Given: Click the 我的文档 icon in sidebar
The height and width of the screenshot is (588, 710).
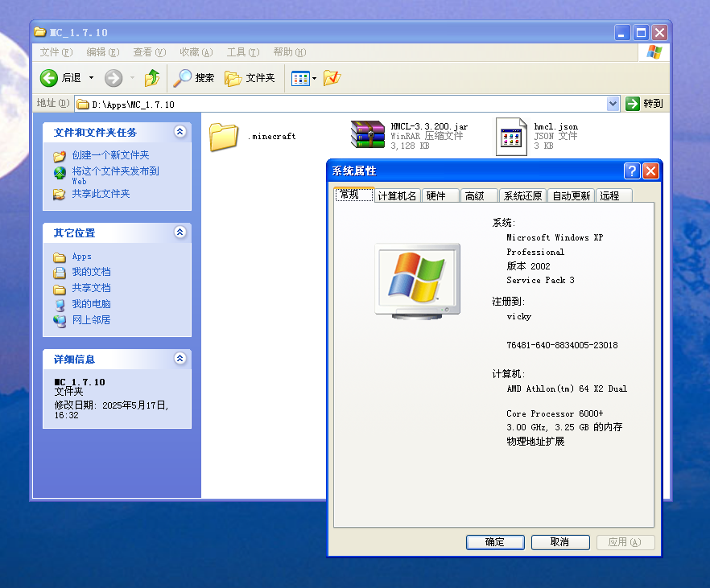Looking at the screenshot, I should (60, 273).
